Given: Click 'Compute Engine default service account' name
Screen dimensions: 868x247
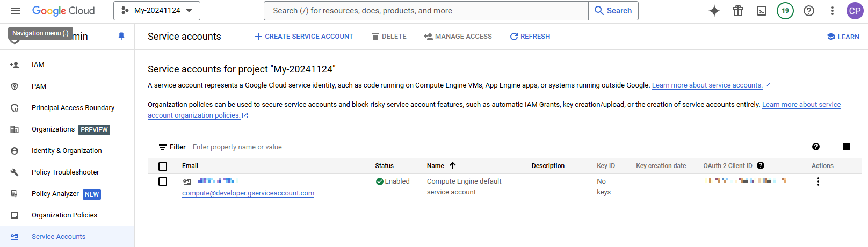Looking at the screenshot, I should pyautogui.click(x=464, y=187).
